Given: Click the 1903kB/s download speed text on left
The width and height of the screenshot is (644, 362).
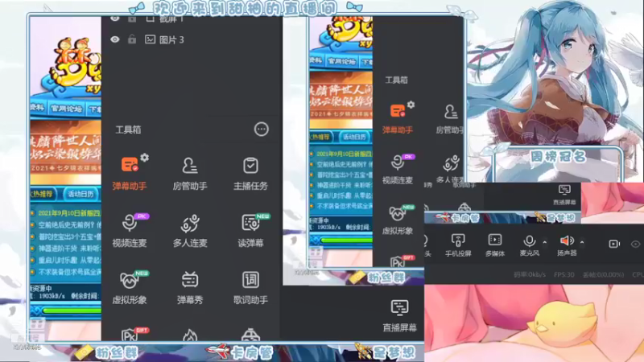Looking at the screenshot, I should 52,295.
